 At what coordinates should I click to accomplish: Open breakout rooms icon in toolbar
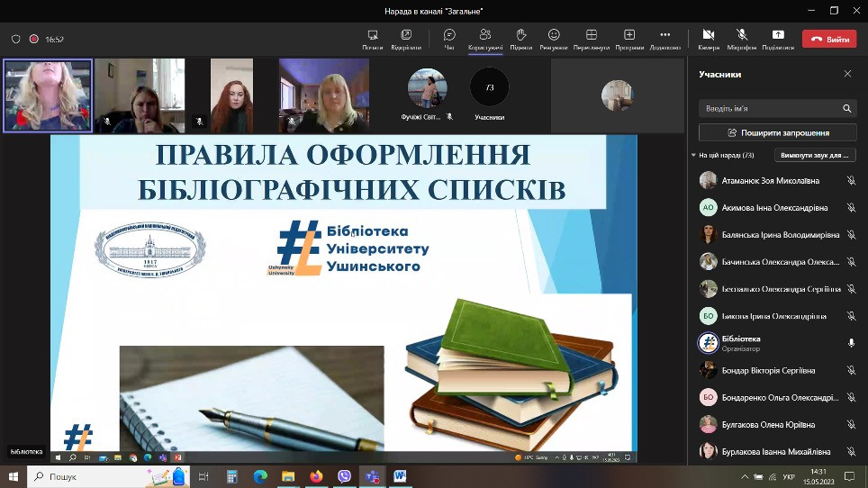pos(372,35)
